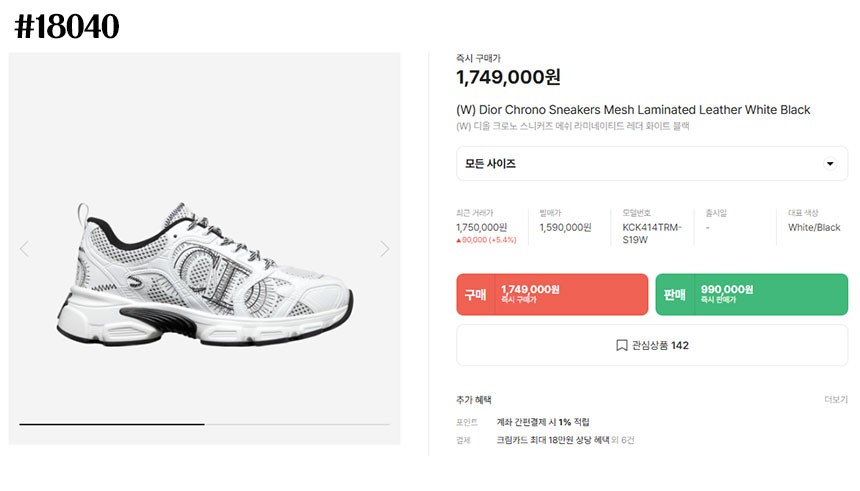Show the previous product image
The width and height of the screenshot is (860, 491).
pyautogui.click(x=24, y=249)
